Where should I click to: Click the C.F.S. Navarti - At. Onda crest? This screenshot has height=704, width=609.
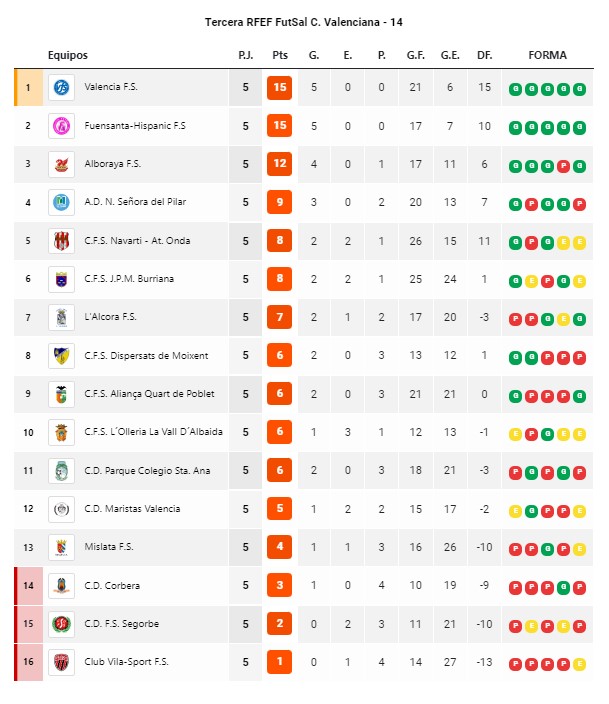click(62, 241)
